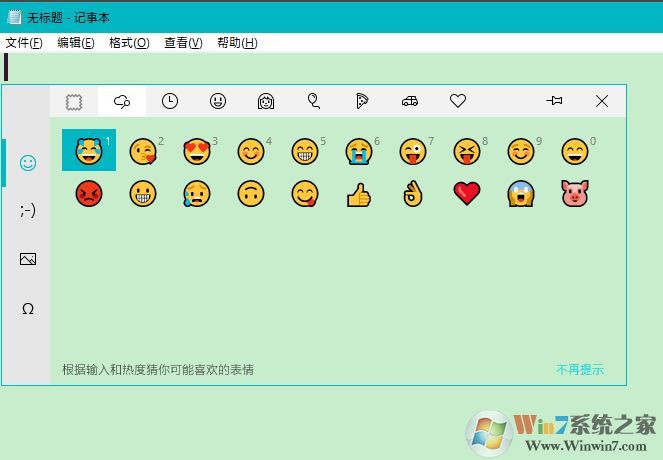Screen dimensions: 663x460
Task: Pin the emoji panel open
Action: pyautogui.click(x=554, y=101)
